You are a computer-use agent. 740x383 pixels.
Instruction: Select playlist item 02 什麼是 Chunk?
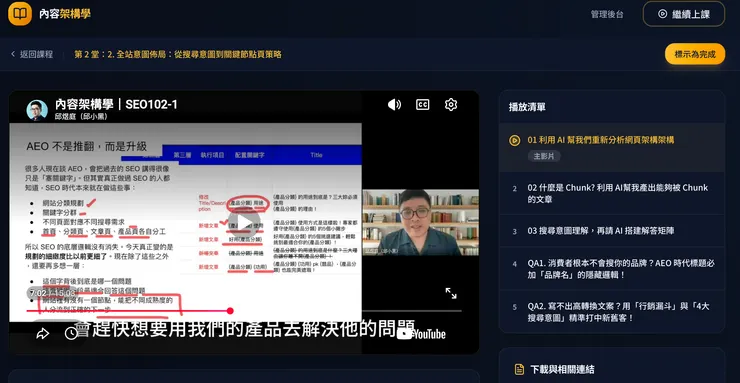pos(612,193)
